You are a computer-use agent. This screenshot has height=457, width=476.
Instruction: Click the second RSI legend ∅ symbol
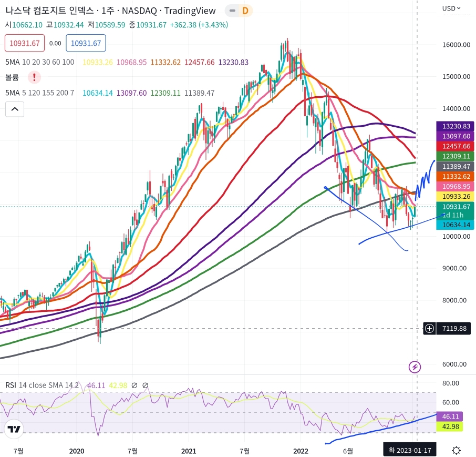pos(145,385)
